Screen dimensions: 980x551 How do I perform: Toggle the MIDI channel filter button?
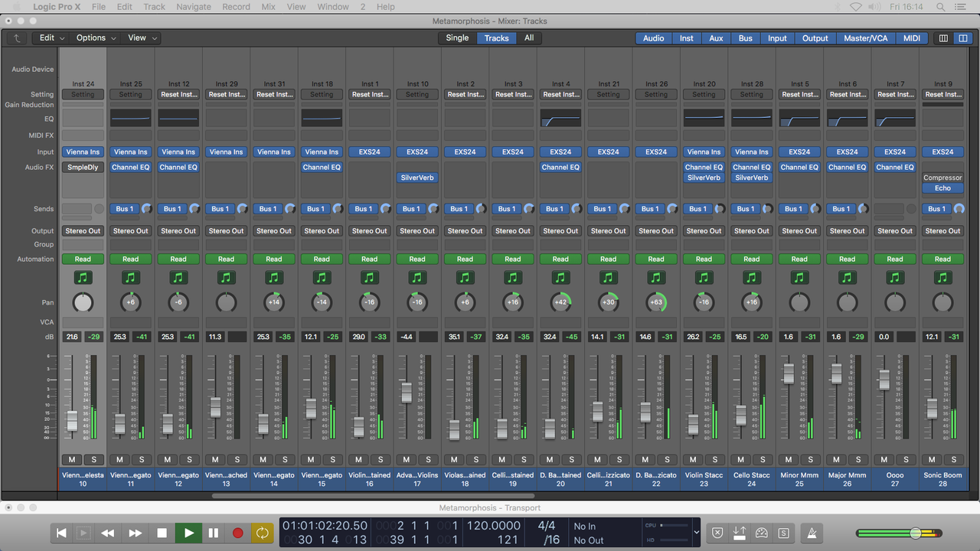pyautogui.click(x=912, y=38)
